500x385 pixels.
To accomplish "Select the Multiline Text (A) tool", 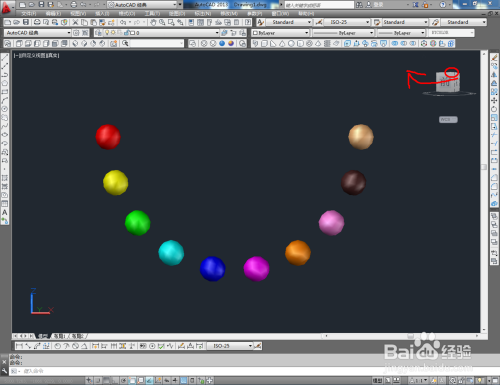I will 5,212.
